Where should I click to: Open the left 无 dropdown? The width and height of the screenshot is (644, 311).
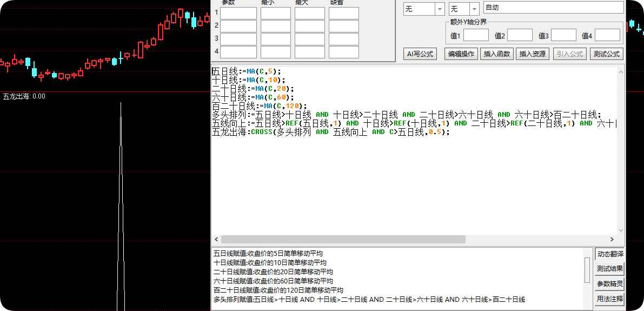coord(424,9)
